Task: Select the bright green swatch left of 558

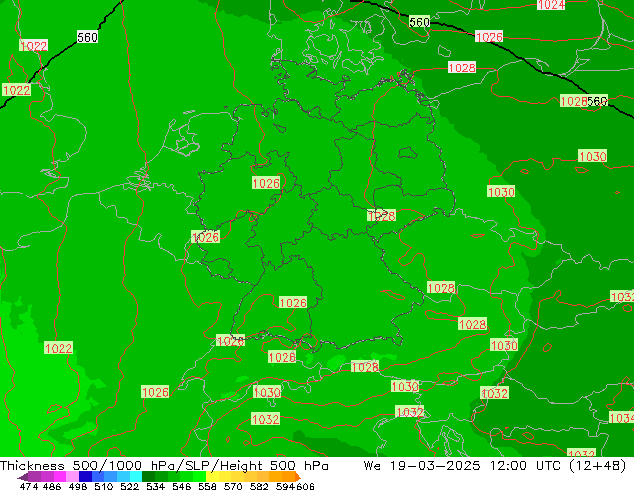Action: [199, 477]
